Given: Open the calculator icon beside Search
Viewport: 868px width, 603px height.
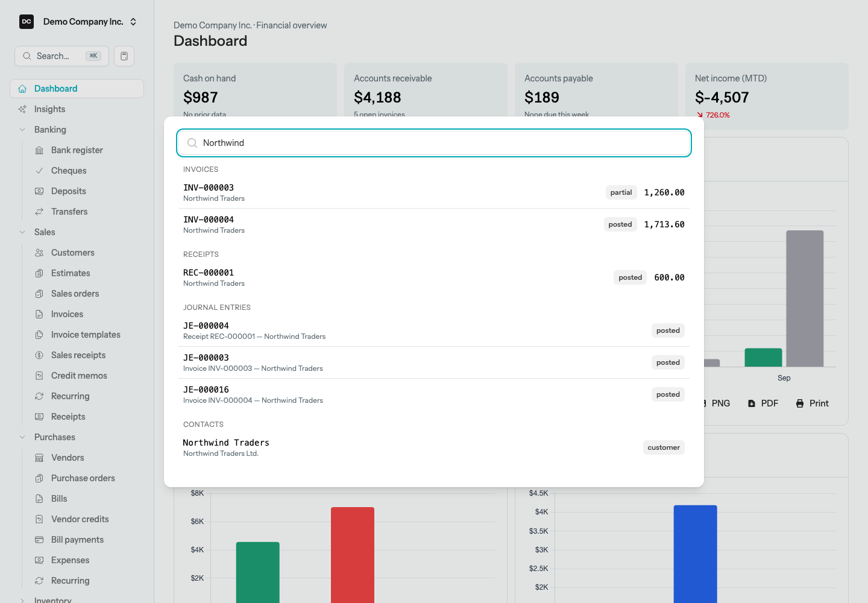Looking at the screenshot, I should [x=124, y=56].
